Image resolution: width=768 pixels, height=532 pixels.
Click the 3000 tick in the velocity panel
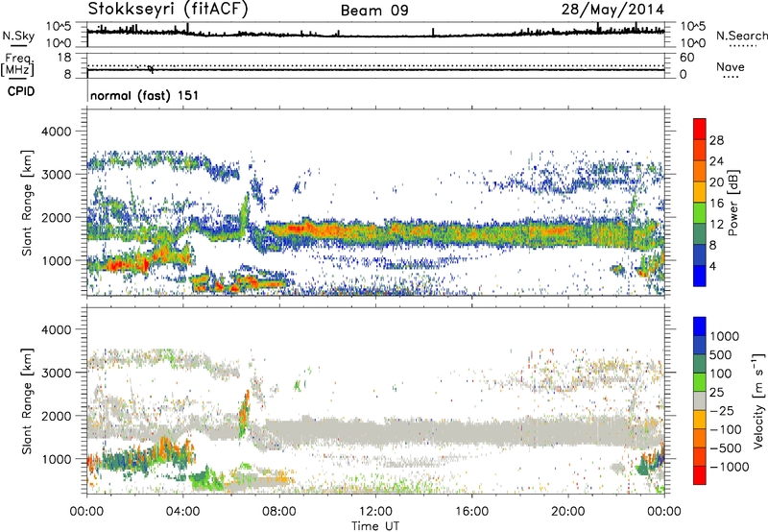[56, 373]
